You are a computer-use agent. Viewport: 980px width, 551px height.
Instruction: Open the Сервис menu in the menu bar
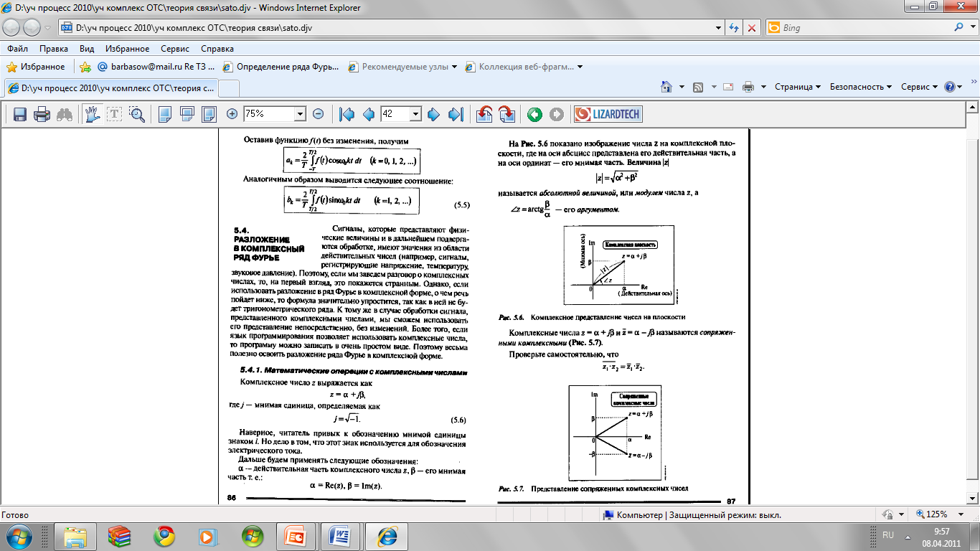175,49
